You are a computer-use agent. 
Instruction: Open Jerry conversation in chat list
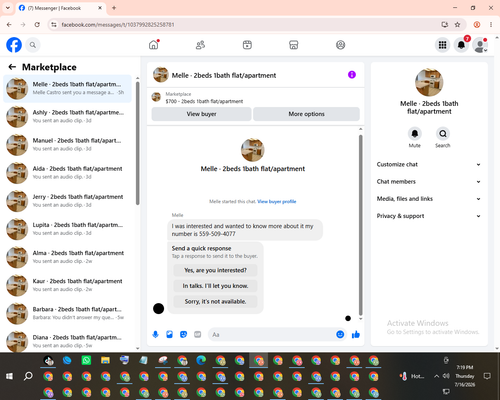click(x=68, y=201)
